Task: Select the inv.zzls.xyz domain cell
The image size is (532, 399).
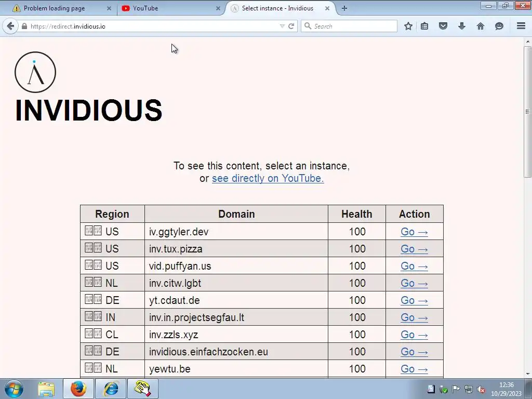Action: tap(236, 335)
